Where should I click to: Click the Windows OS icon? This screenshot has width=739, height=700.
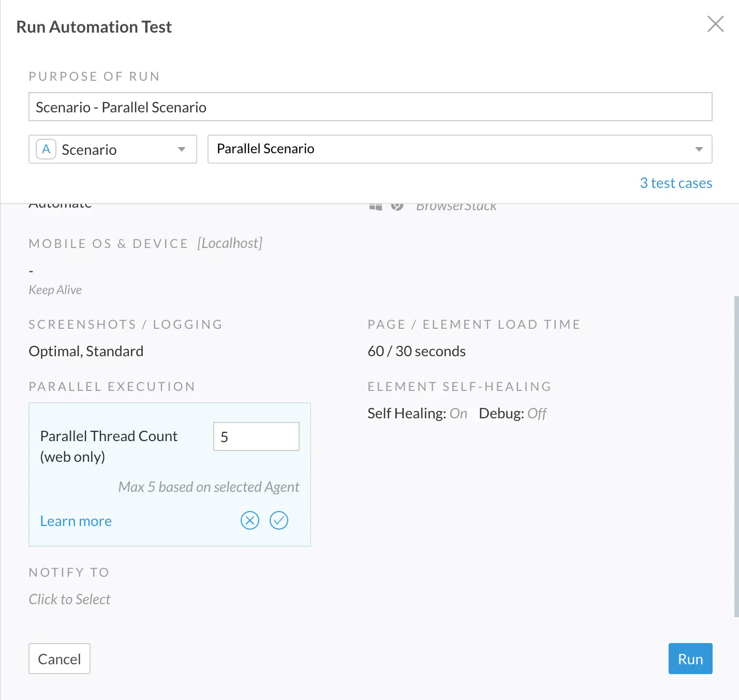coord(376,207)
